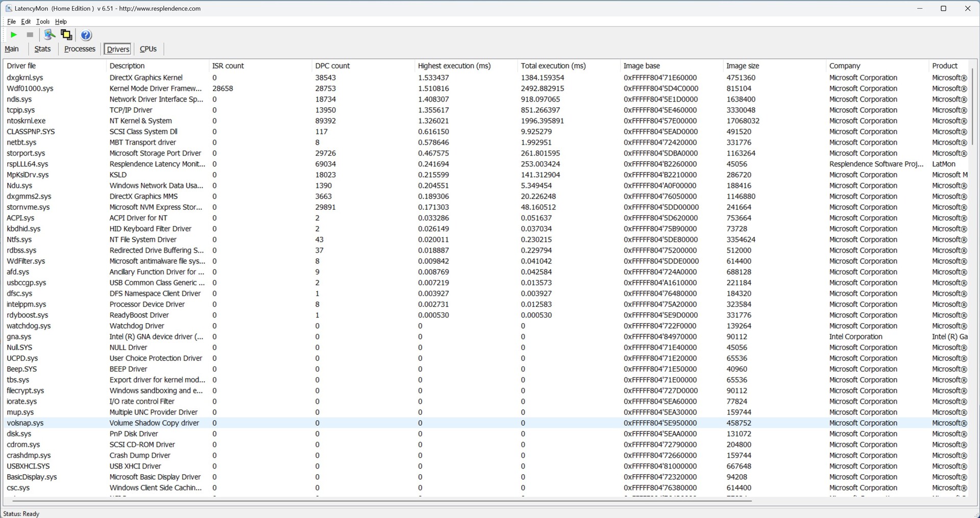Open help via the blue question icon

86,35
